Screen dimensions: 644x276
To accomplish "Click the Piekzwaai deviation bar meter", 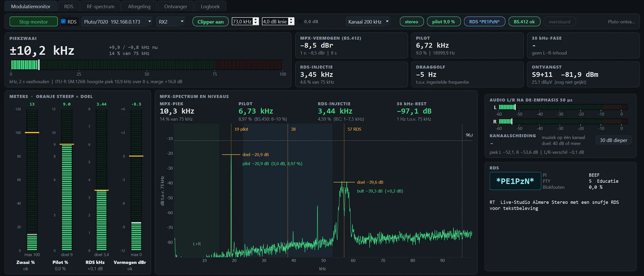I will point(147,65).
